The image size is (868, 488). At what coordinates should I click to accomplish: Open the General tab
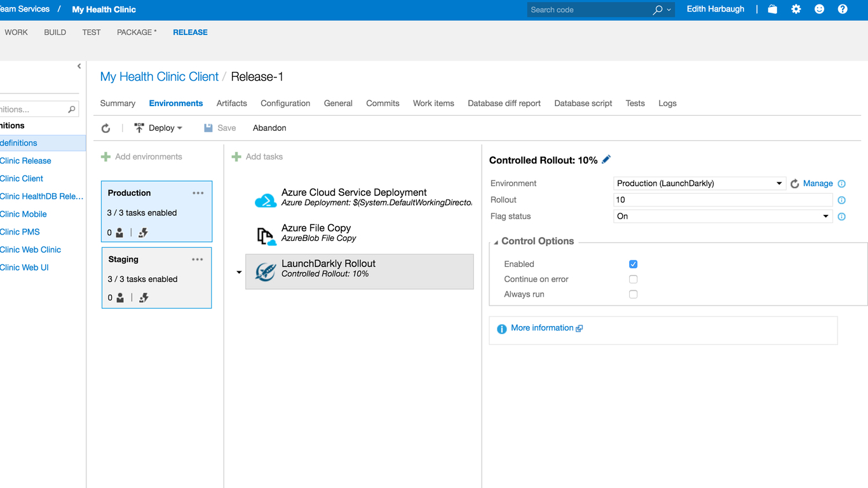click(x=338, y=104)
